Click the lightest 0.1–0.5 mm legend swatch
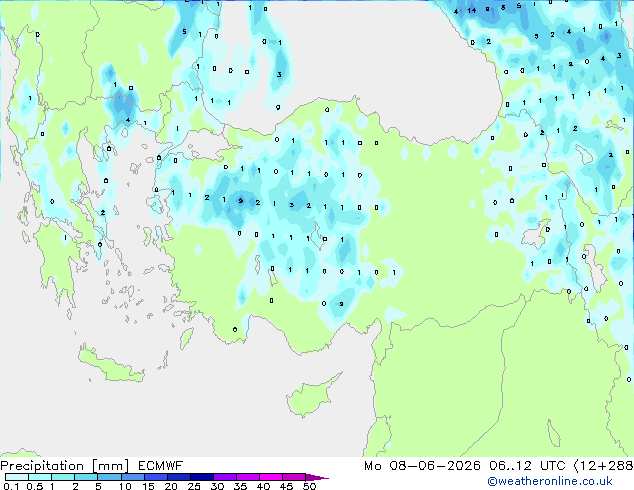This screenshot has width=634, height=490. click(17, 477)
